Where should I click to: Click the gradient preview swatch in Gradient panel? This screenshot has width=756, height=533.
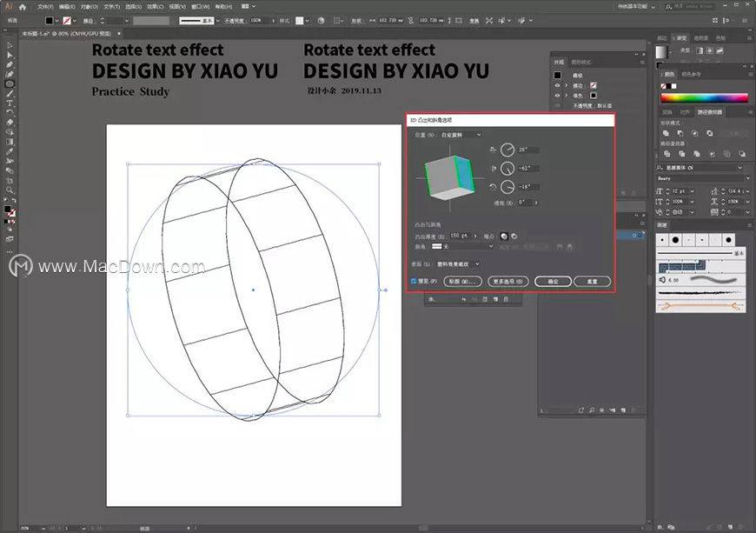[662, 51]
